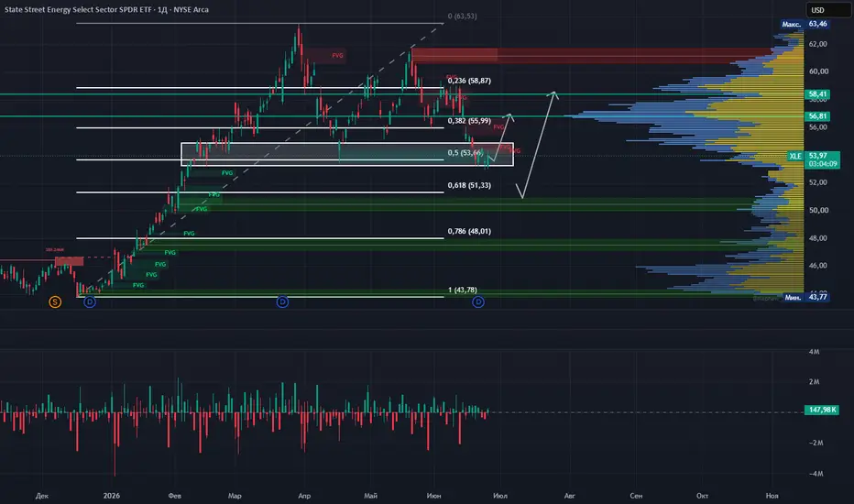Click the Макс. 63,46 high price label
The width and height of the screenshot is (854, 504).
tap(805, 24)
